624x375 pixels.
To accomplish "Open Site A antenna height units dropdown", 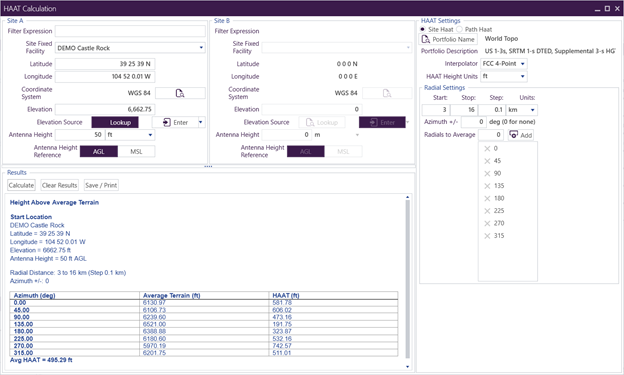I will 150,135.
